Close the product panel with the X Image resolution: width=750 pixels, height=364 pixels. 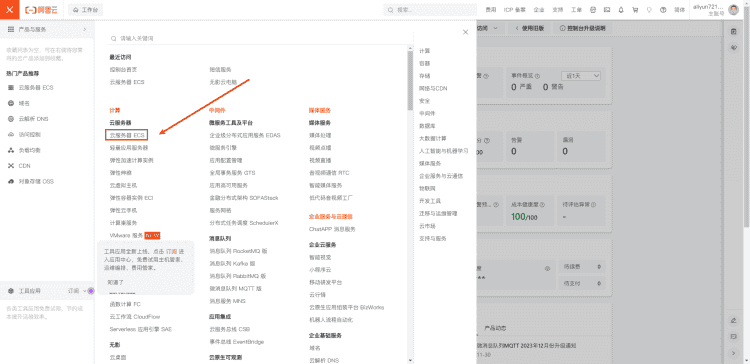(465, 32)
